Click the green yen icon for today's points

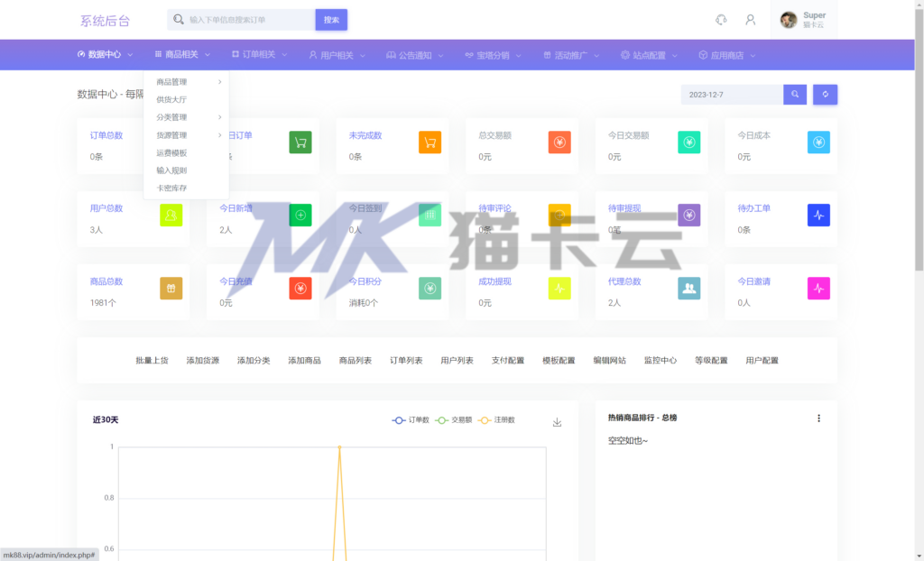coord(430,288)
